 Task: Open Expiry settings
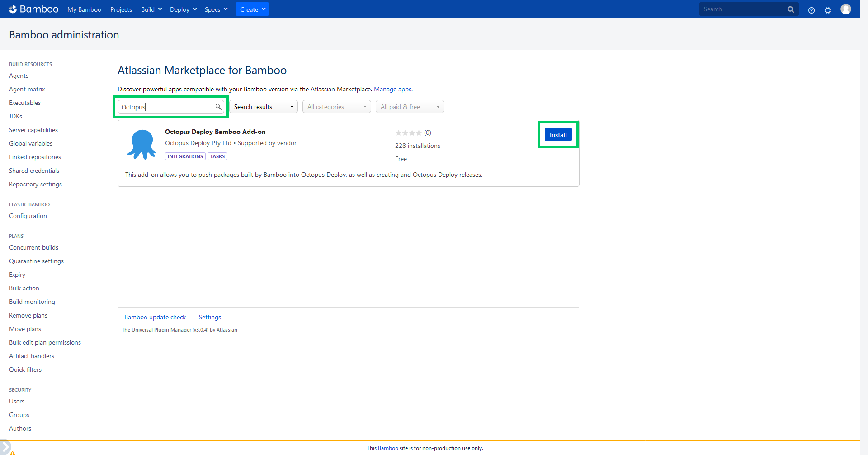(x=17, y=275)
